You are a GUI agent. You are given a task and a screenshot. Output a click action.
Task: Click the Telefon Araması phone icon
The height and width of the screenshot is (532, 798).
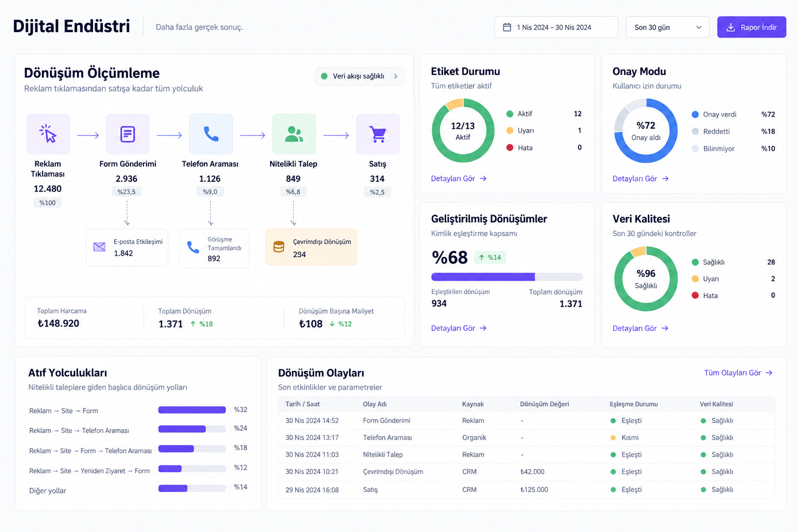pos(211,134)
